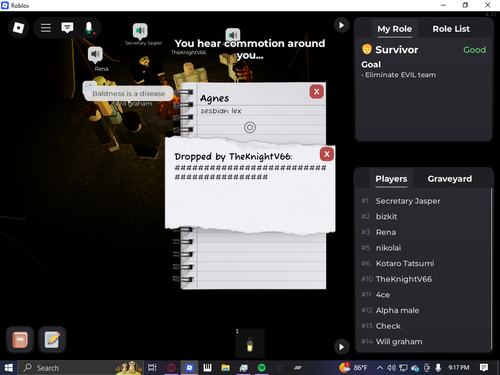Open the Graveyard tab

[x=450, y=179]
